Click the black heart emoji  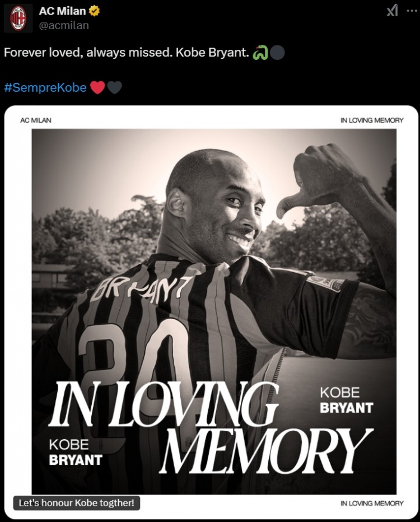(x=114, y=88)
